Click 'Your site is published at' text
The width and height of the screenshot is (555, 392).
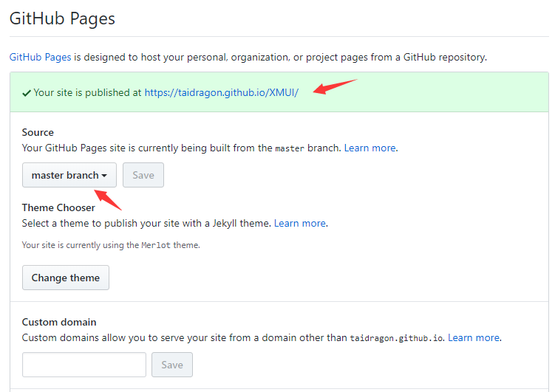pyautogui.click(x=87, y=92)
